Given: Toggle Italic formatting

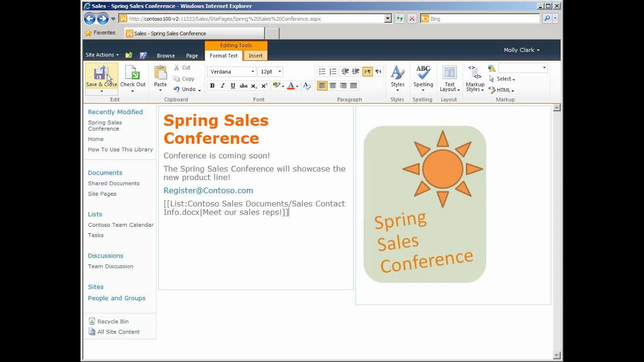Looking at the screenshot, I should [x=222, y=86].
